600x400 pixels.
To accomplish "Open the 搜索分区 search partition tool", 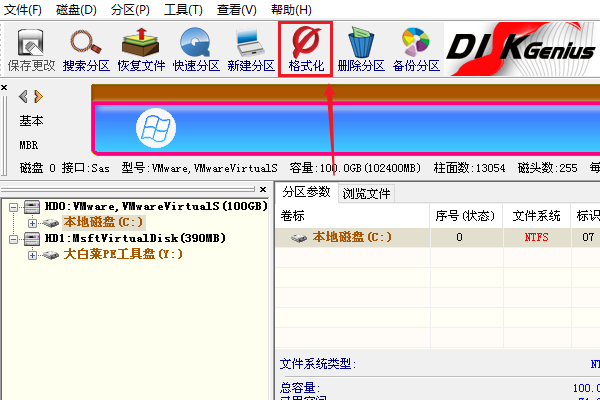I will [86, 50].
